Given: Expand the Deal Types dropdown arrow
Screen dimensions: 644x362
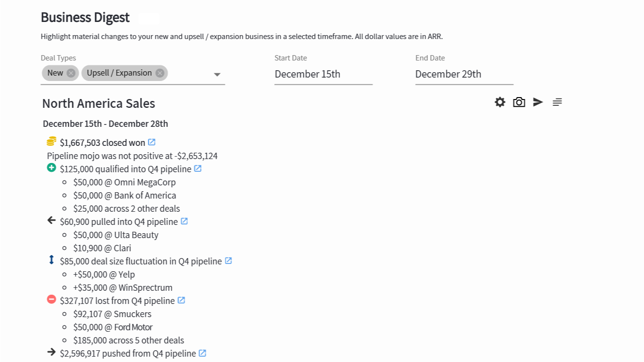Looking at the screenshot, I should 218,75.
